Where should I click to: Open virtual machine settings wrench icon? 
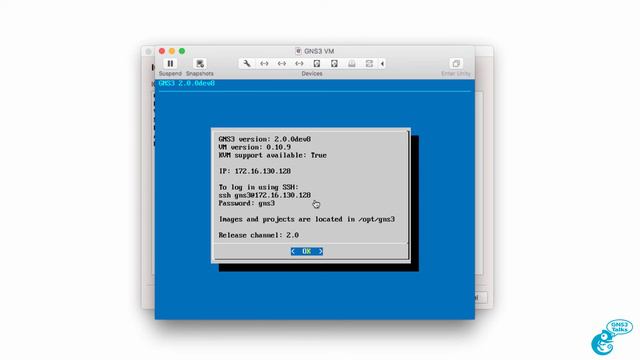[x=247, y=63]
